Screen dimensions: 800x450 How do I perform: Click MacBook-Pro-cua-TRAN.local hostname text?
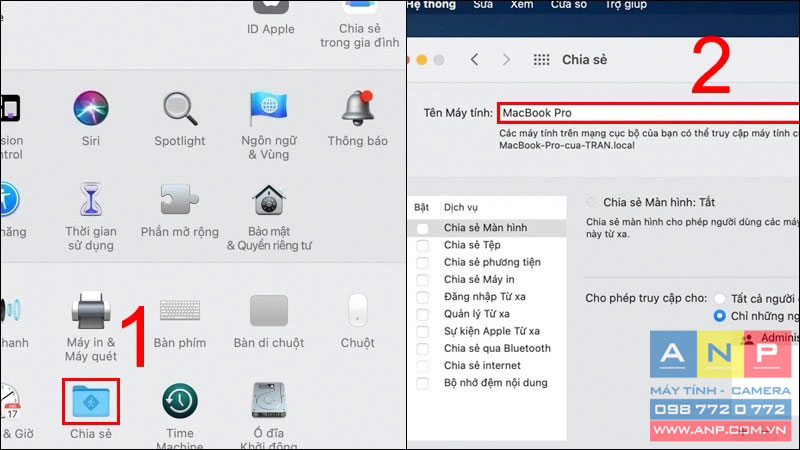(567, 145)
